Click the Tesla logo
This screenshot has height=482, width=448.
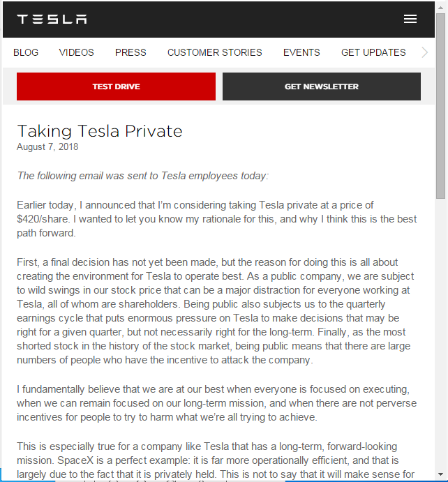[52, 19]
